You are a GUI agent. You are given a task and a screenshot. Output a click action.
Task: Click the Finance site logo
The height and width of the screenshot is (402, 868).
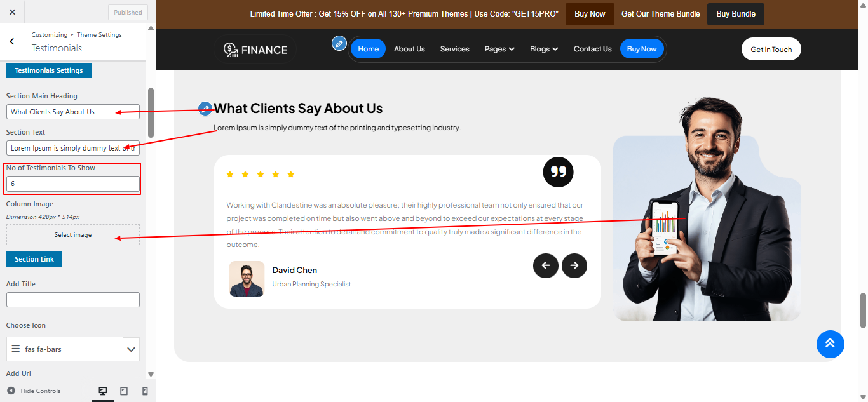click(255, 50)
